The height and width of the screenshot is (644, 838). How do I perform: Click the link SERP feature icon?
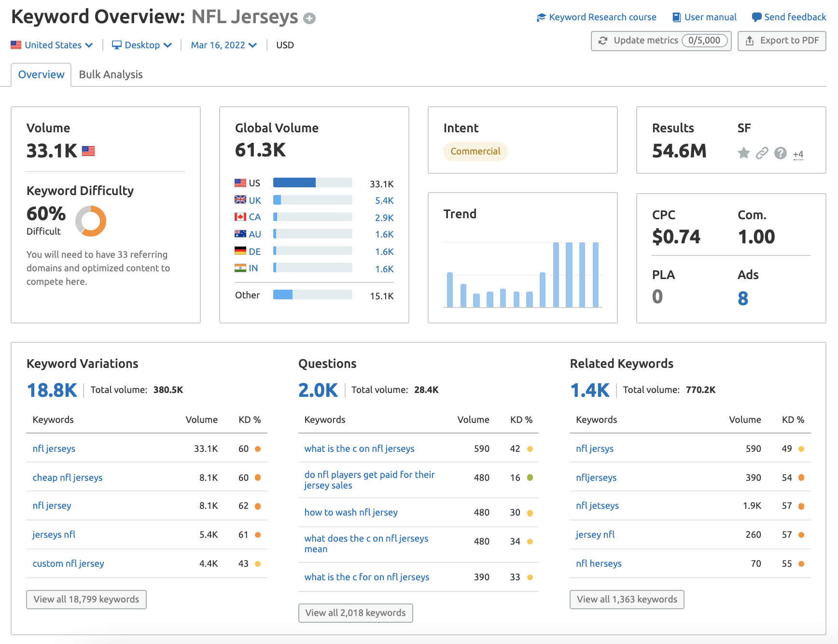762,153
